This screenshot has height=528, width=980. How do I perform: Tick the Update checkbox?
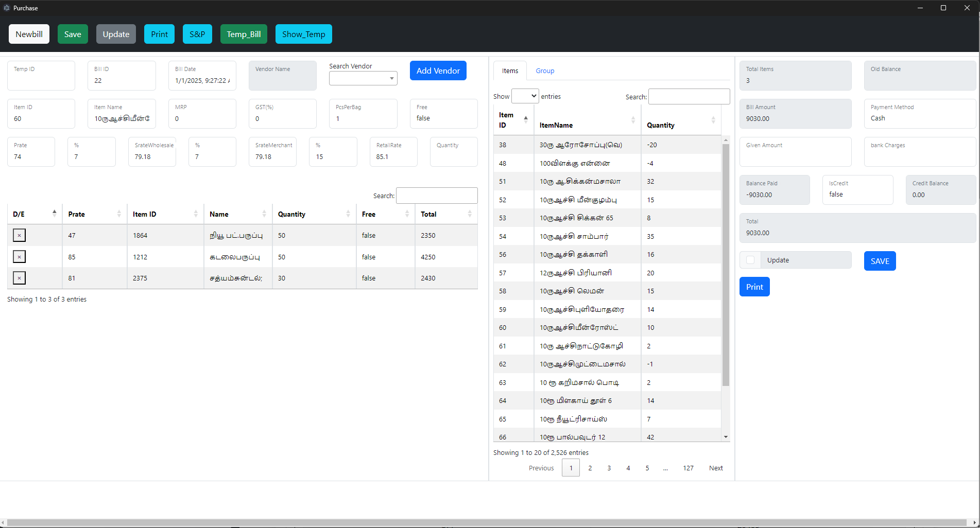[750, 260]
